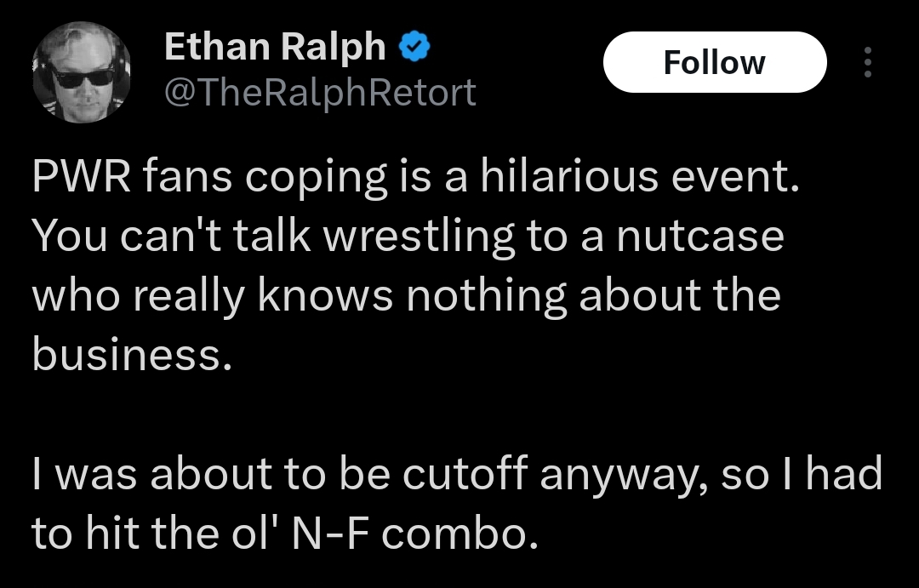Open the three-dot more options menu
This screenshot has width=919, height=588.
tap(867, 62)
